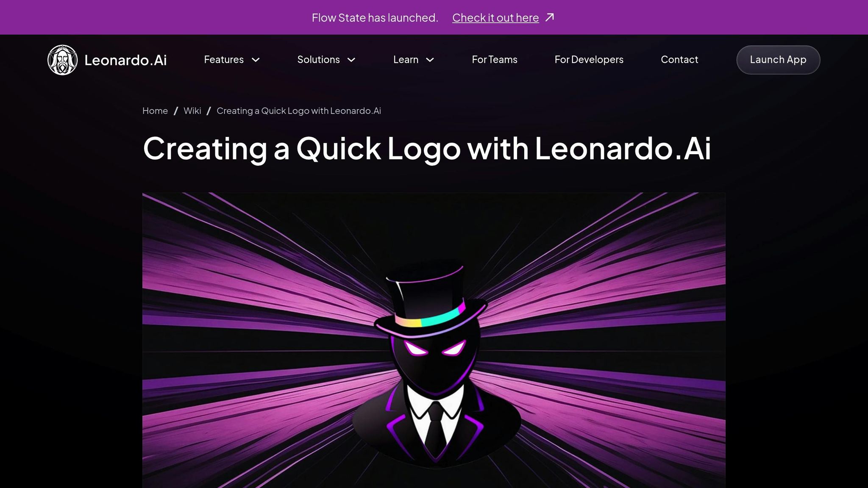Click the Creating a Quick Logo heading
The image size is (868, 488).
click(427, 148)
